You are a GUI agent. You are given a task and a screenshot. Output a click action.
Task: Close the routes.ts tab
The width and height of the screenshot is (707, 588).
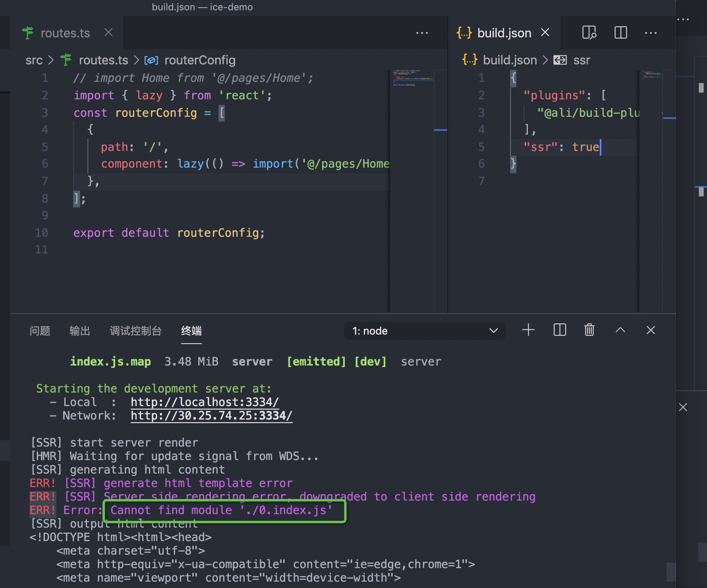coord(108,33)
